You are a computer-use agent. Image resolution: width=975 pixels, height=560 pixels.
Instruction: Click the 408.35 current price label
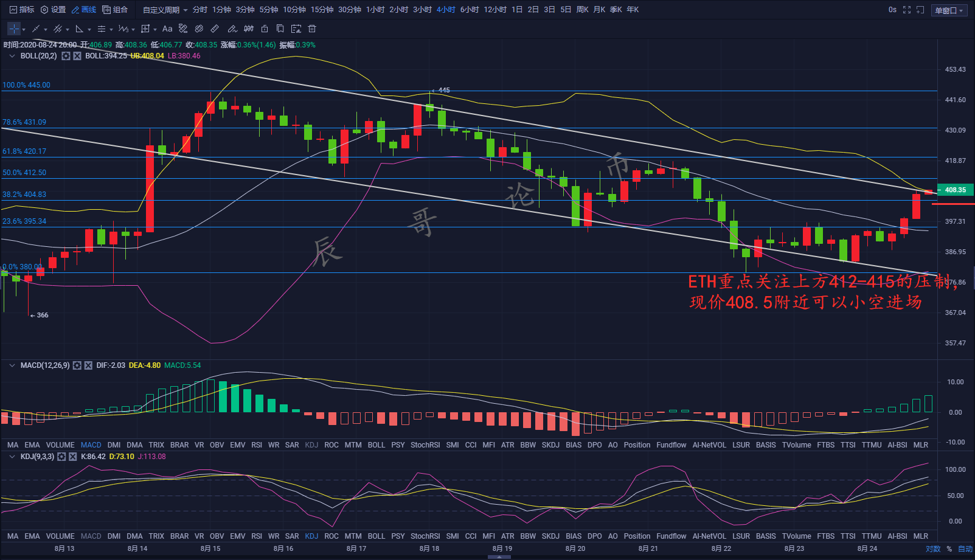[x=955, y=190]
